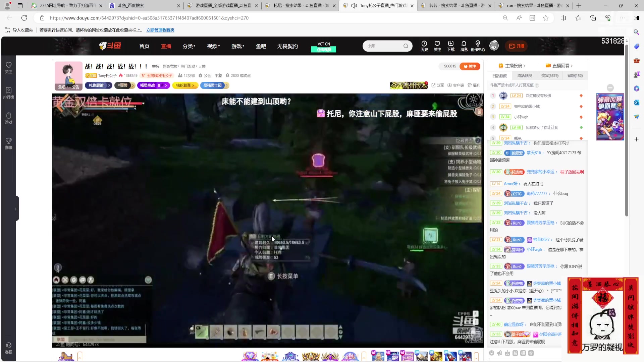Share the stream using 分享 icon
This screenshot has width=644, height=362.
(437, 85)
